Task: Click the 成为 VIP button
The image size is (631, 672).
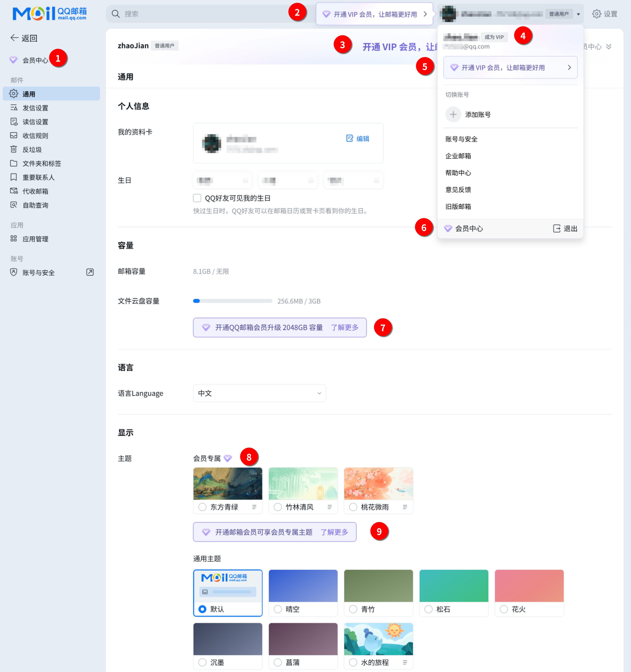Action: 494,37
